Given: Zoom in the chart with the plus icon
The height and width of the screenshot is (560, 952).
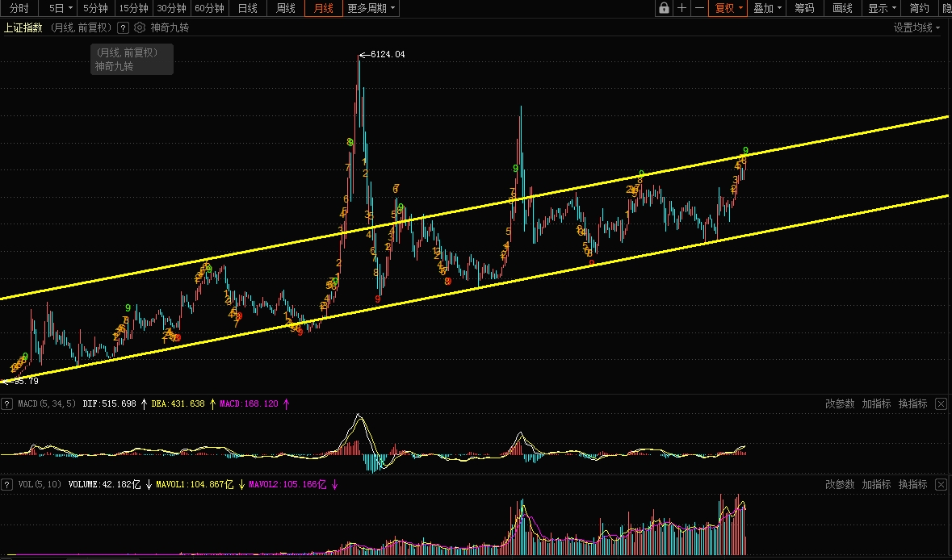Looking at the screenshot, I should pyautogui.click(x=681, y=8).
